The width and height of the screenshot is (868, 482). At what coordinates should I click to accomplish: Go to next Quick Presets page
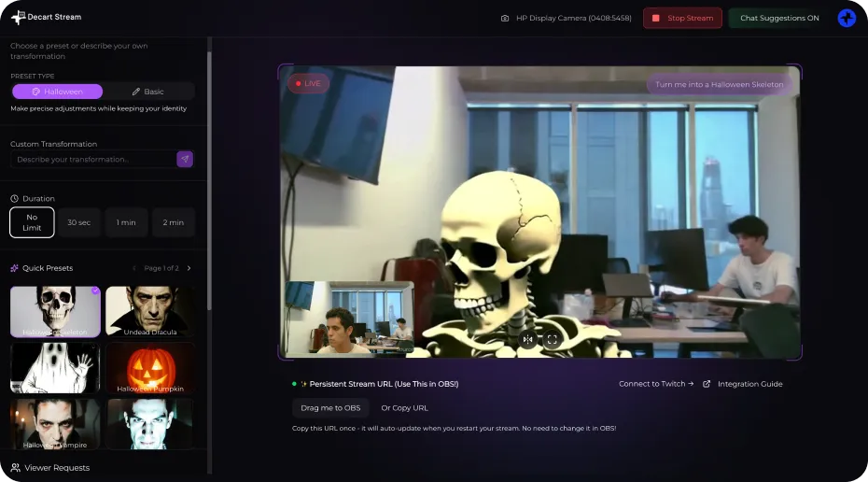189,268
